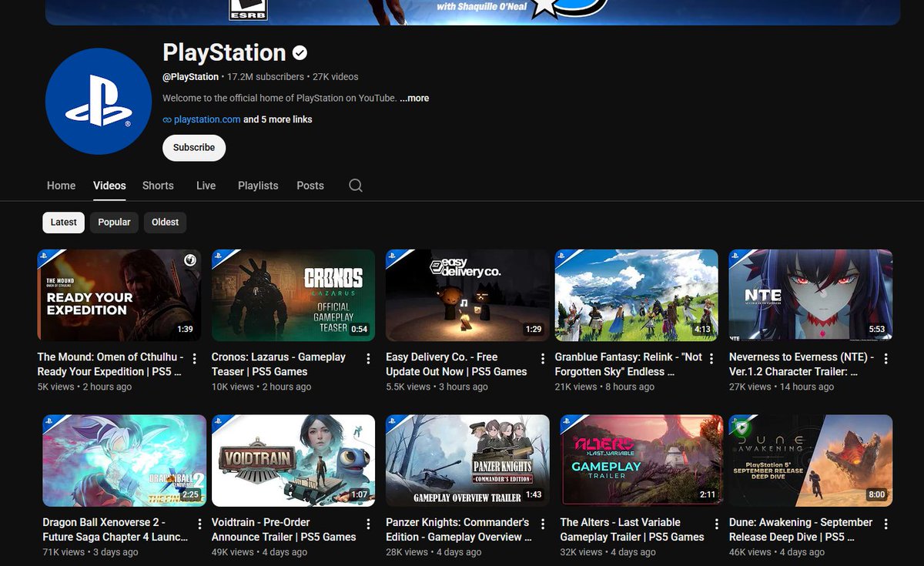Play the Granblue Fantasy landscape thumbnail
The width and height of the screenshot is (924, 566).
637,295
